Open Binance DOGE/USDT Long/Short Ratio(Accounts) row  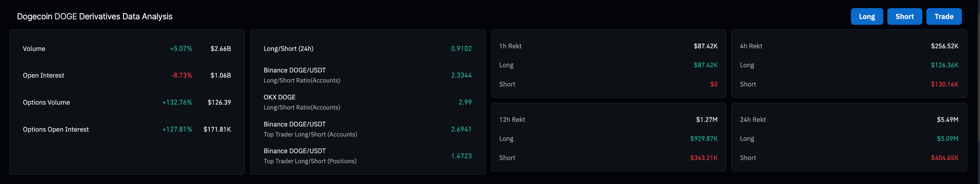(x=367, y=75)
